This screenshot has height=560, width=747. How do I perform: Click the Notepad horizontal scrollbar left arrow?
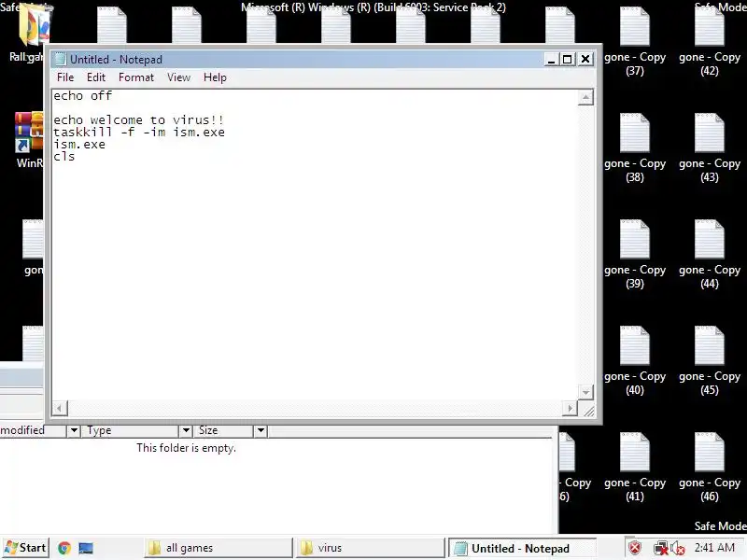tap(60, 408)
